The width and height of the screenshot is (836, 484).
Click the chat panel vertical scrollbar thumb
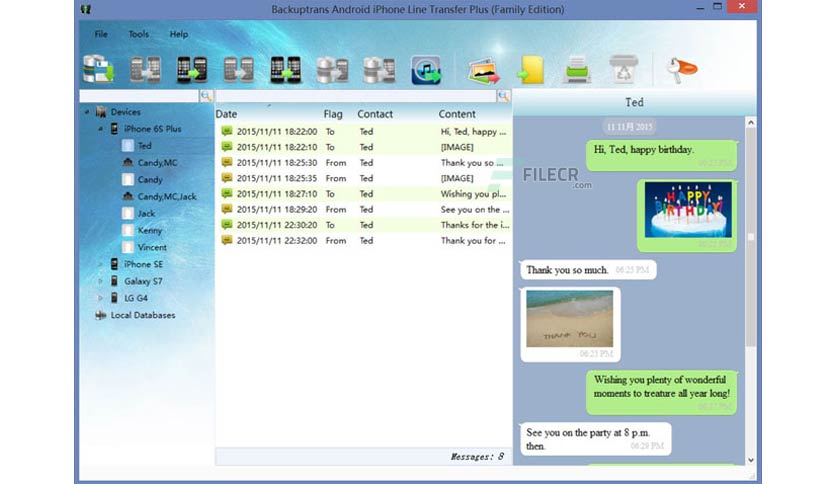click(751, 238)
